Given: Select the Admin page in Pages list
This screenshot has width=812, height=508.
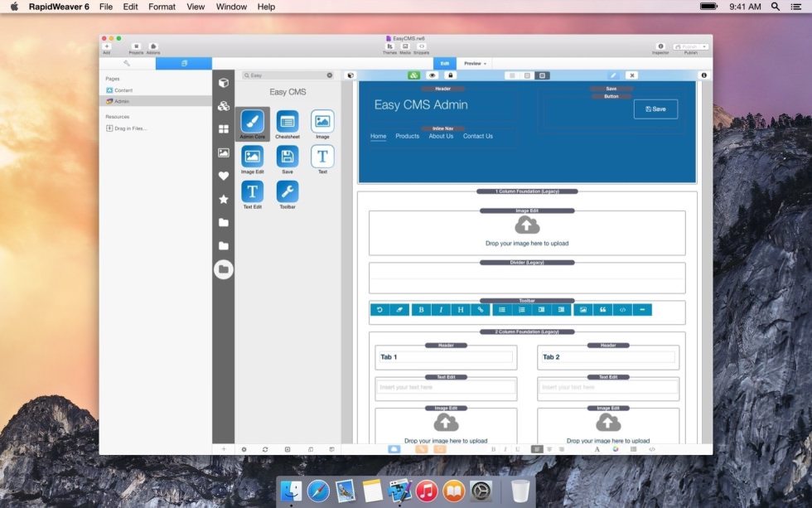Looking at the screenshot, I should pos(156,101).
